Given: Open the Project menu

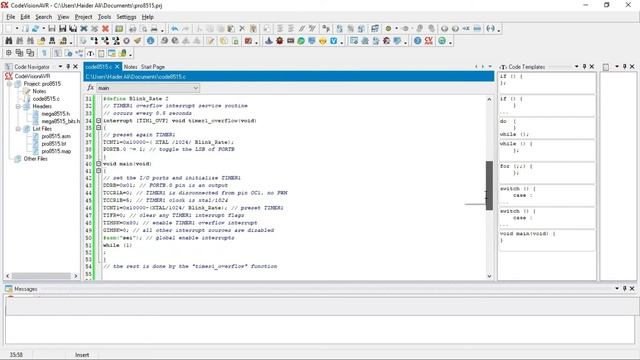Looking at the screenshot, I should tap(83, 17).
